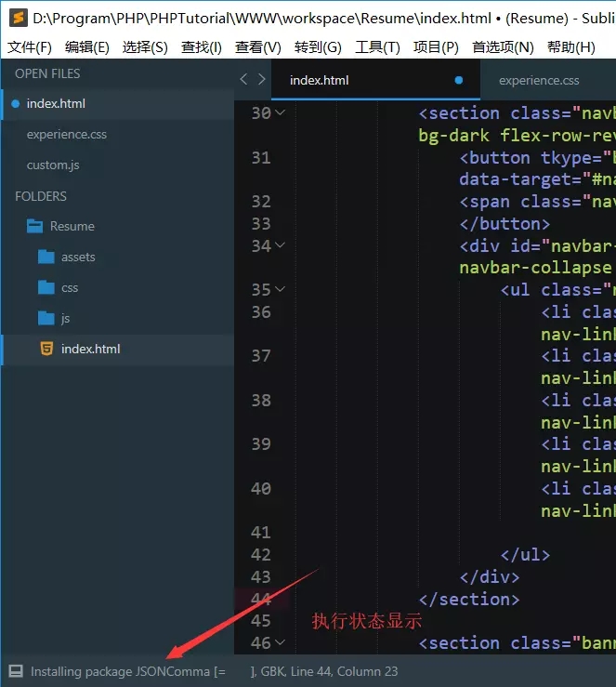
Task: Go to next tab with right arrow
Action: pos(262,80)
